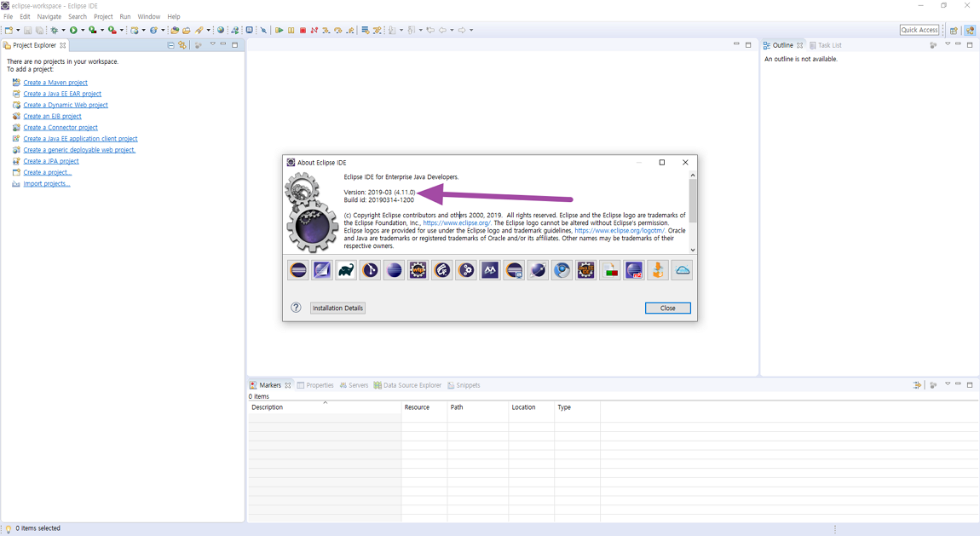Click the Open Type toolbar icon

coord(175,30)
